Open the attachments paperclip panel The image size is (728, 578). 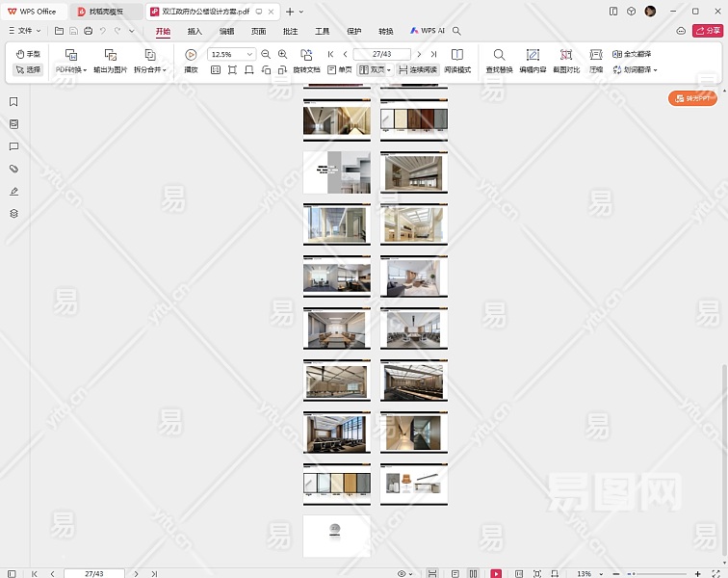(x=13, y=169)
